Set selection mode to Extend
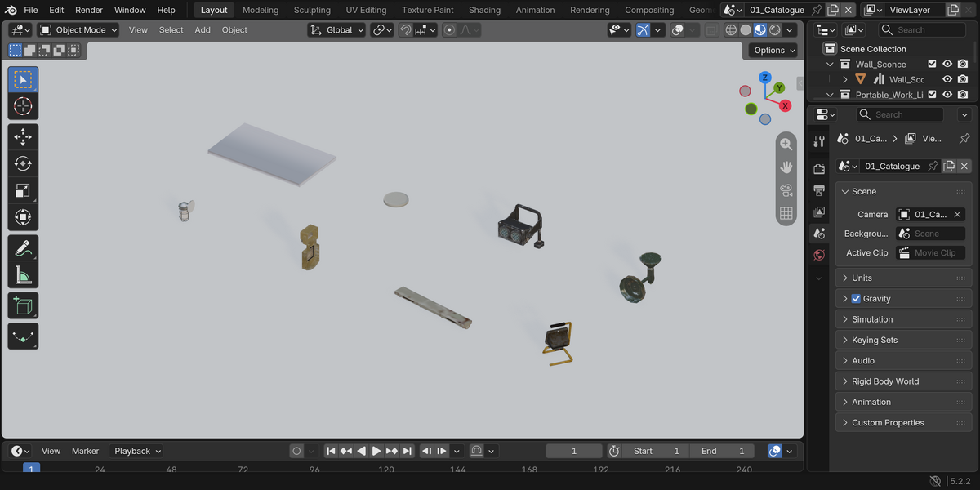 click(x=30, y=50)
